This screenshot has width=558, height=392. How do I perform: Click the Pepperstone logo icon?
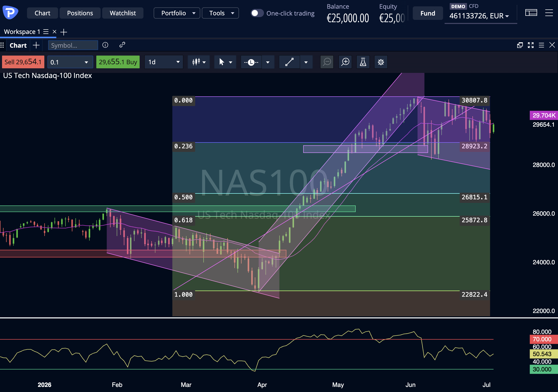10,12
